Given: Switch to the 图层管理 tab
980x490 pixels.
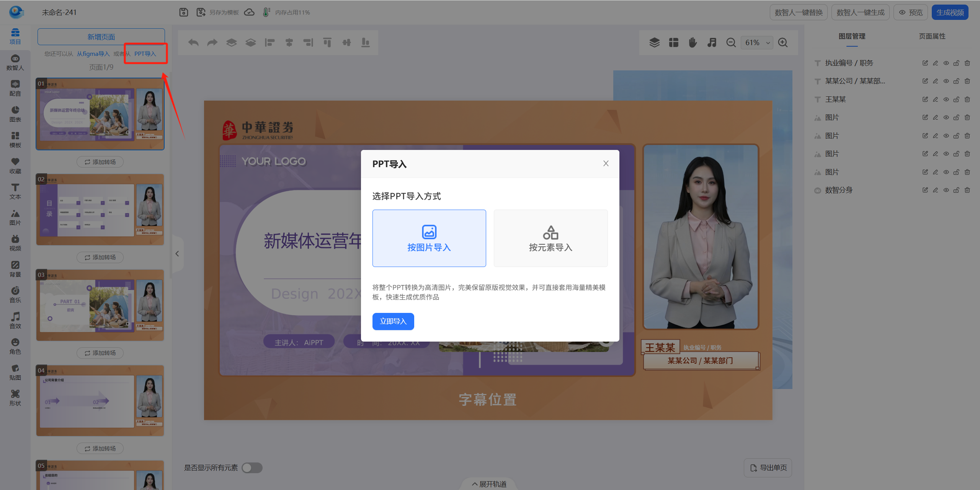Looking at the screenshot, I should point(852,36).
